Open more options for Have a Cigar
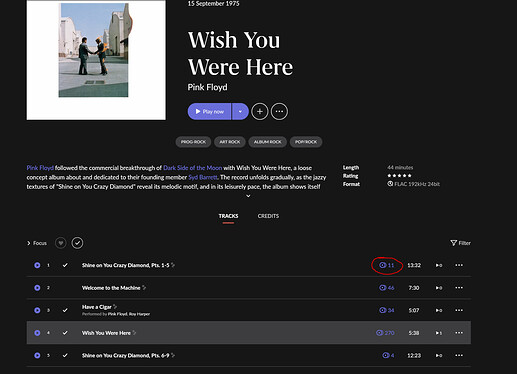The height and width of the screenshot is (374, 517). point(459,310)
